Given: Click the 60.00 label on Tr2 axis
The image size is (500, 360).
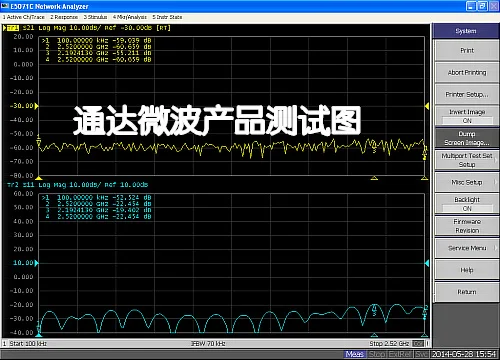Looking at the screenshot, I should pos(24,194).
